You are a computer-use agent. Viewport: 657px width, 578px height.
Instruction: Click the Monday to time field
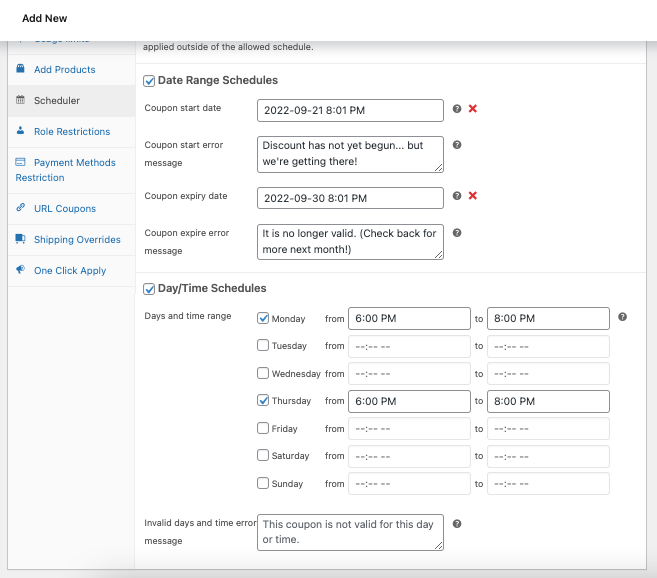(x=548, y=319)
